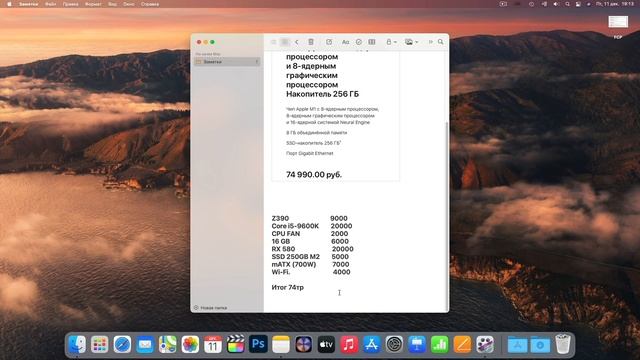Insert a checklist with the checkmark icon
The width and height of the screenshot is (640, 360).
tap(359, 42)
